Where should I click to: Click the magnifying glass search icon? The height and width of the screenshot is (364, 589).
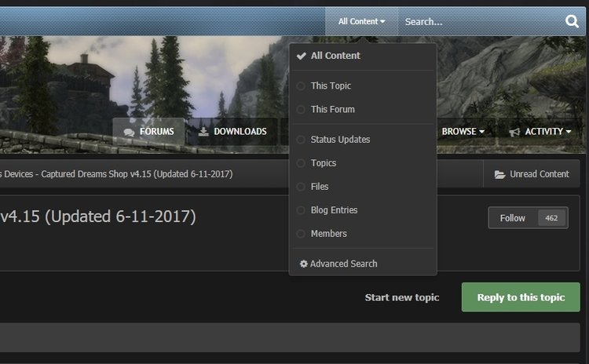[x=572, y=21]
